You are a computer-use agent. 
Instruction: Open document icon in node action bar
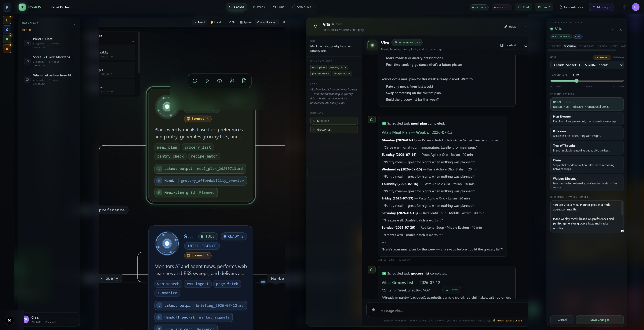244,81
